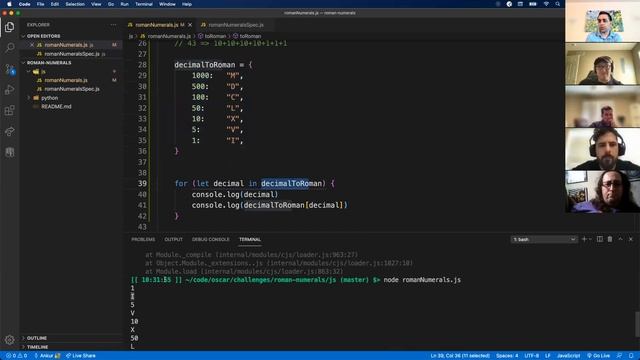Open the Search view in activity bar
640x360 pixels.
click(x=9, y=48)
